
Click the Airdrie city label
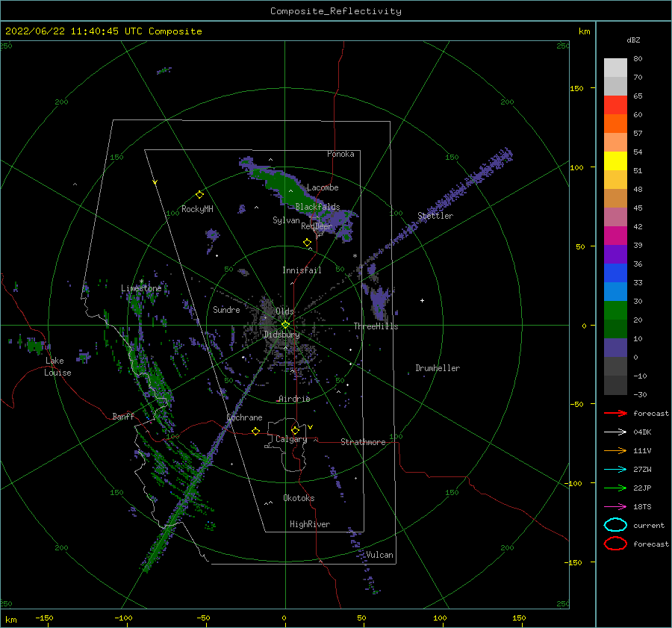[x=294, y=399]
